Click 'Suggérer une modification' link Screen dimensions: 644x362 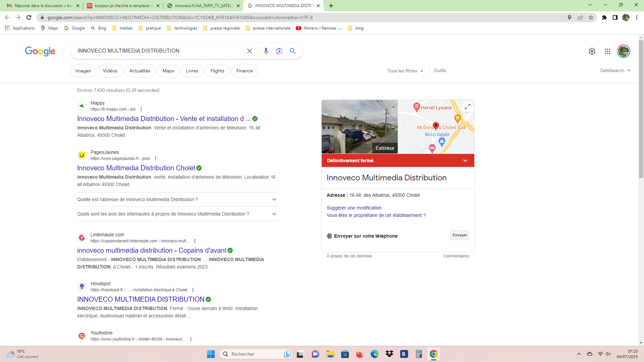[354, 208]
